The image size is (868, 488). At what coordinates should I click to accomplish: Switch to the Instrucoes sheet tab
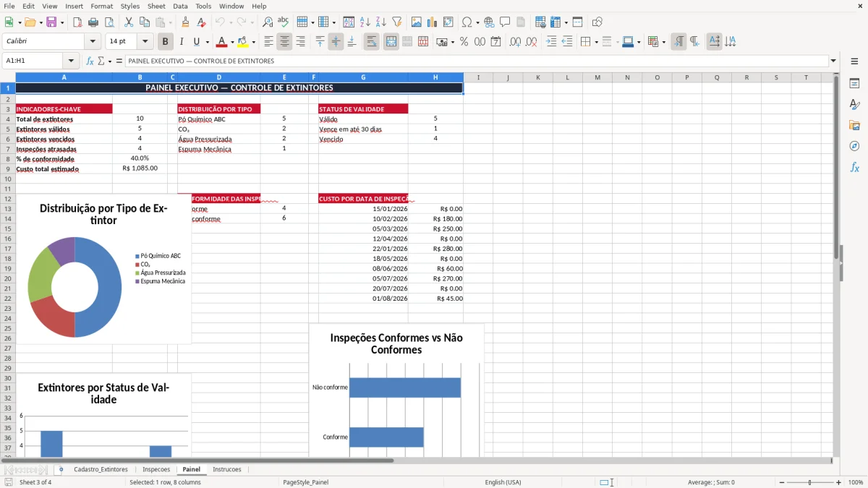pos(227,469)
